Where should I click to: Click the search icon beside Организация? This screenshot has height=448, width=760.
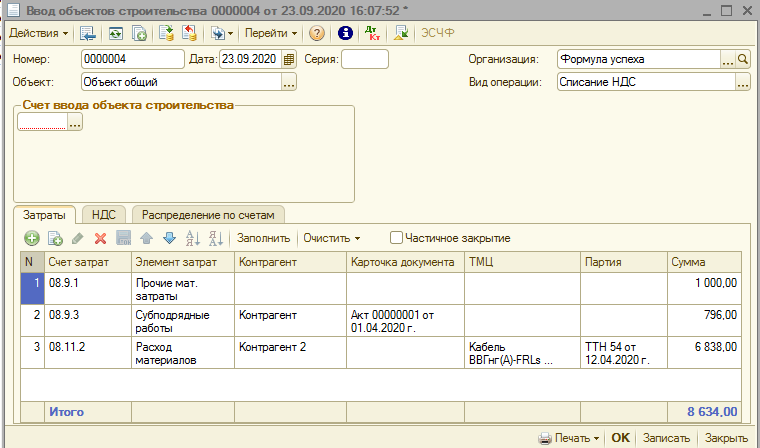tap(743, 59)
